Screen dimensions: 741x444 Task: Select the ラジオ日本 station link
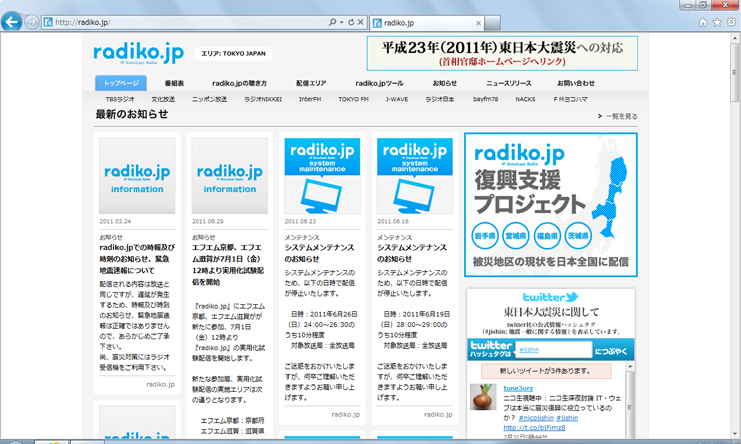pyautogui.click(x=439, y=99)
